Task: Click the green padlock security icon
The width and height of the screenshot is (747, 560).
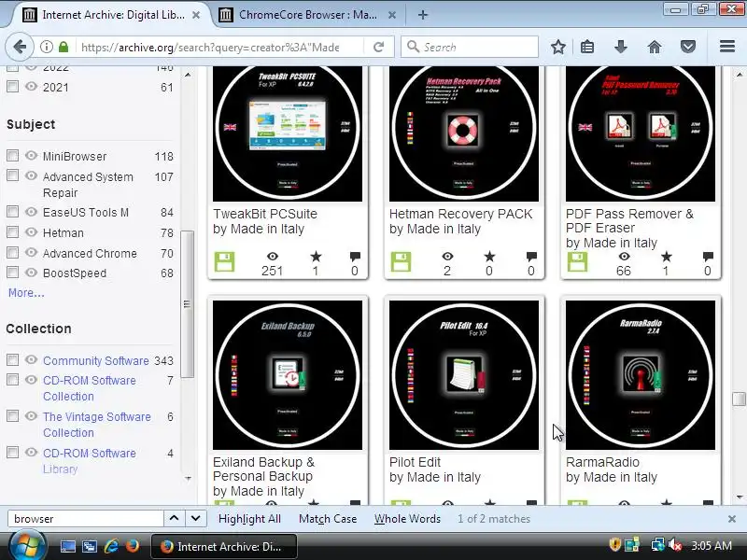Action: tap(63, 47)
